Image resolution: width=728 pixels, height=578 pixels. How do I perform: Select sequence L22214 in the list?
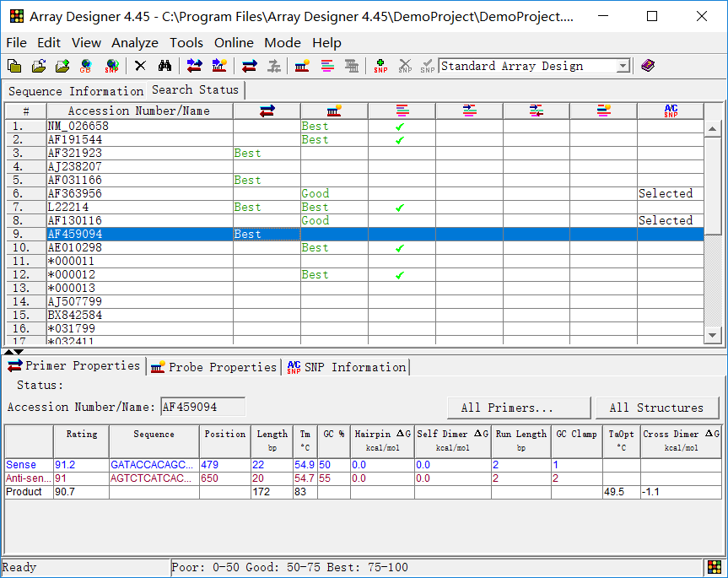(x=354, y=207)
